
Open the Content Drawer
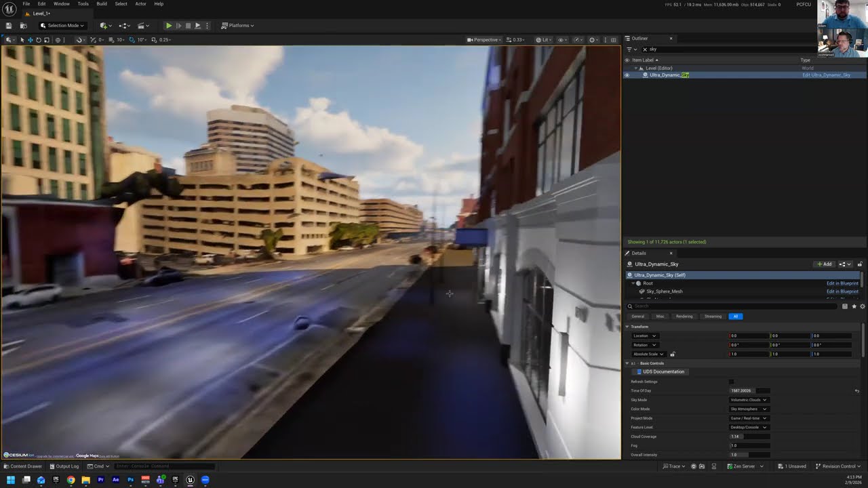pos(22,466)
